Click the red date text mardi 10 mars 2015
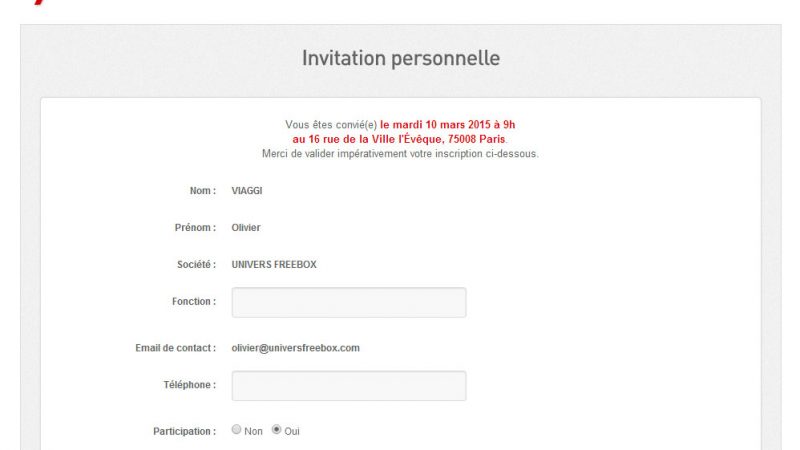This screenshot has width=800, height=450. [x=447, y=125]
